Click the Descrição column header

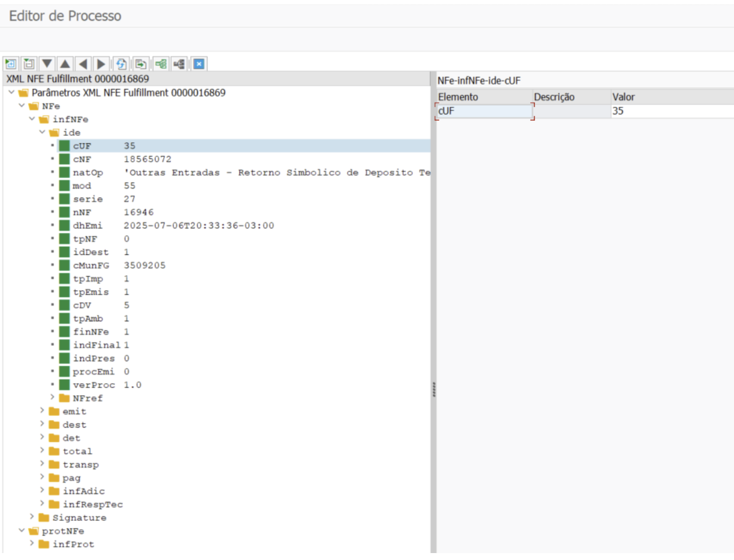click(571, 97)
